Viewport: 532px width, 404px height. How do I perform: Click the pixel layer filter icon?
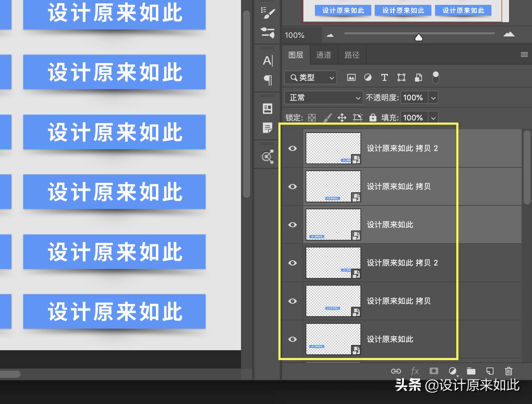(x=351, y=77)
